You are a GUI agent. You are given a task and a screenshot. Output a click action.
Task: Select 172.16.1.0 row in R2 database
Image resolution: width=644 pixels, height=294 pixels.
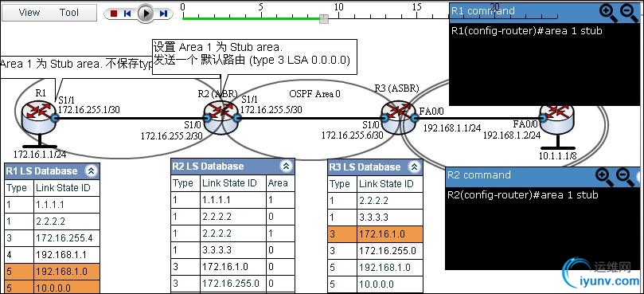click(233, 267)
